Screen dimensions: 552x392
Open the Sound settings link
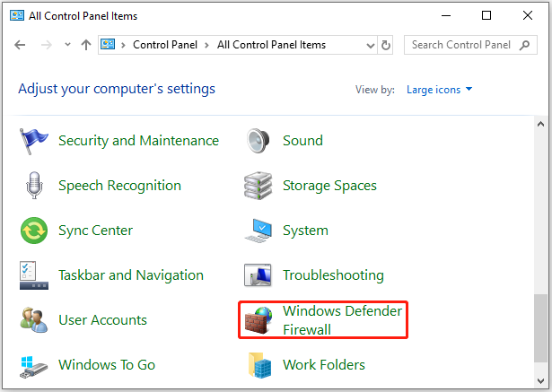click(x=302, y=141)
